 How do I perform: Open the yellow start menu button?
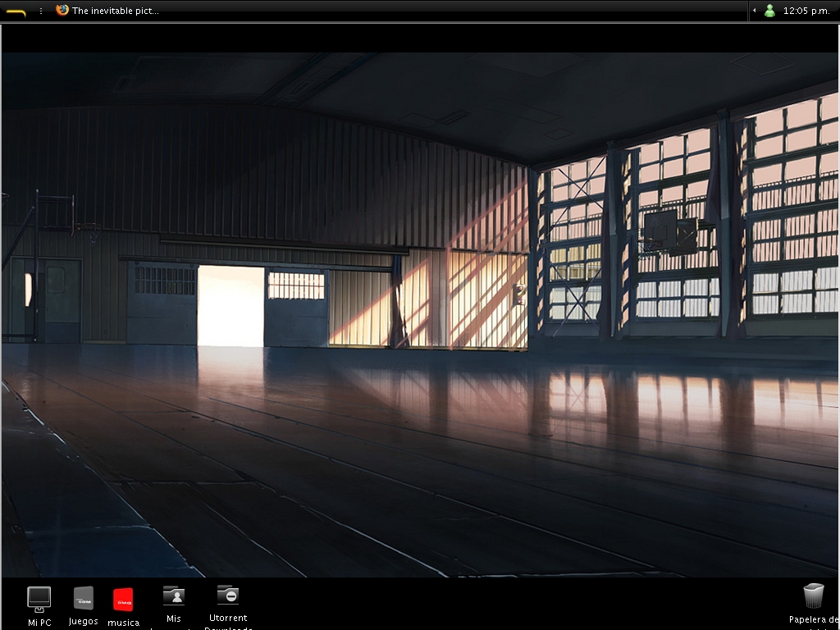click(x=16, y=11)
